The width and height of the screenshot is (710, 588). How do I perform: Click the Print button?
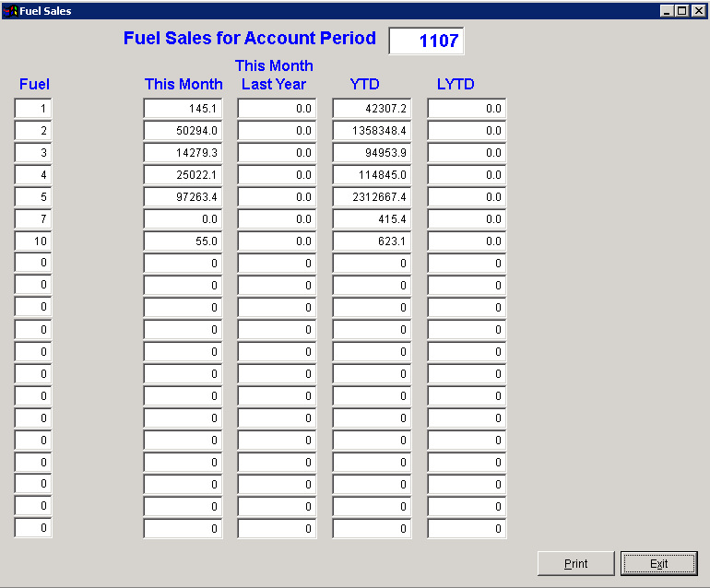575,563
